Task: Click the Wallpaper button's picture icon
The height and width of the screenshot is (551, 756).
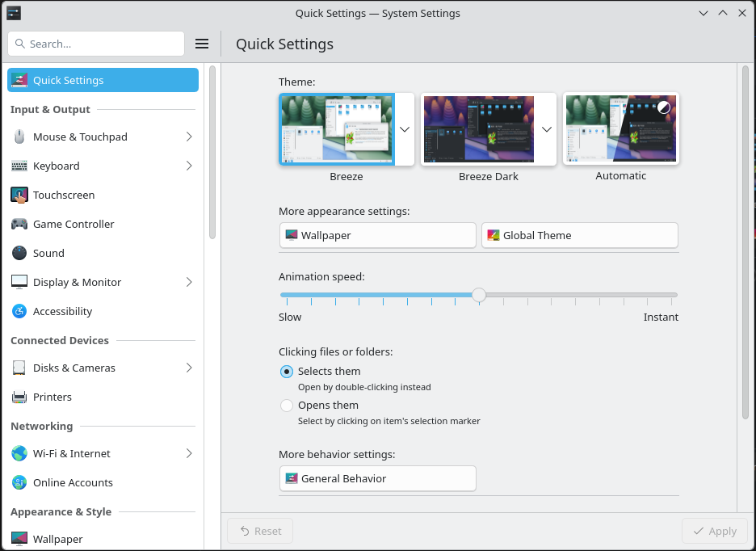Action: pyautogui.click(x=292, y=235)
